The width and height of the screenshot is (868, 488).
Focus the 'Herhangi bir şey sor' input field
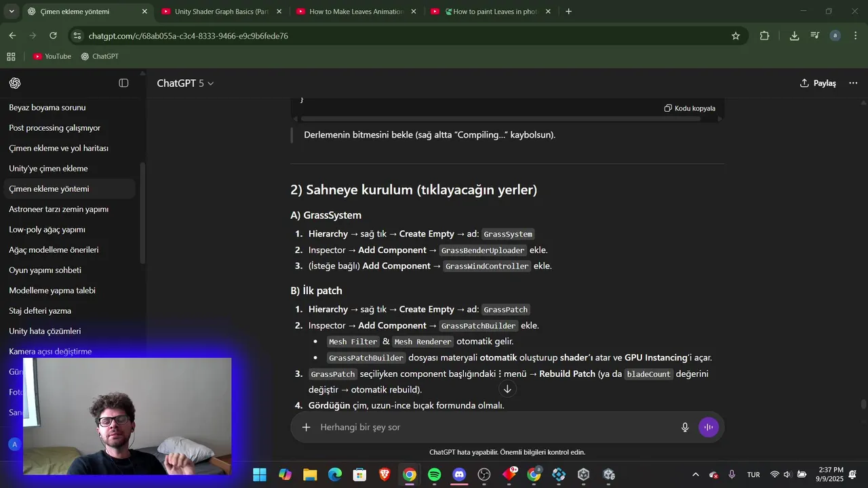pos(495,427)
